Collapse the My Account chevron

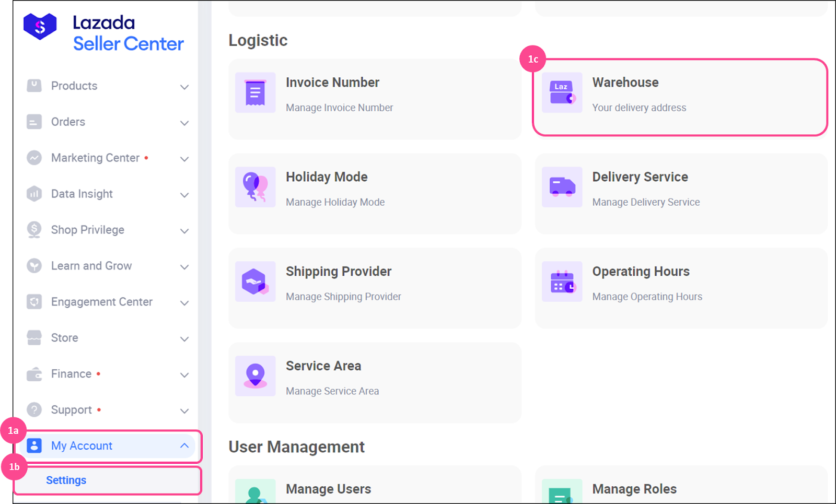tap(184, 446)
